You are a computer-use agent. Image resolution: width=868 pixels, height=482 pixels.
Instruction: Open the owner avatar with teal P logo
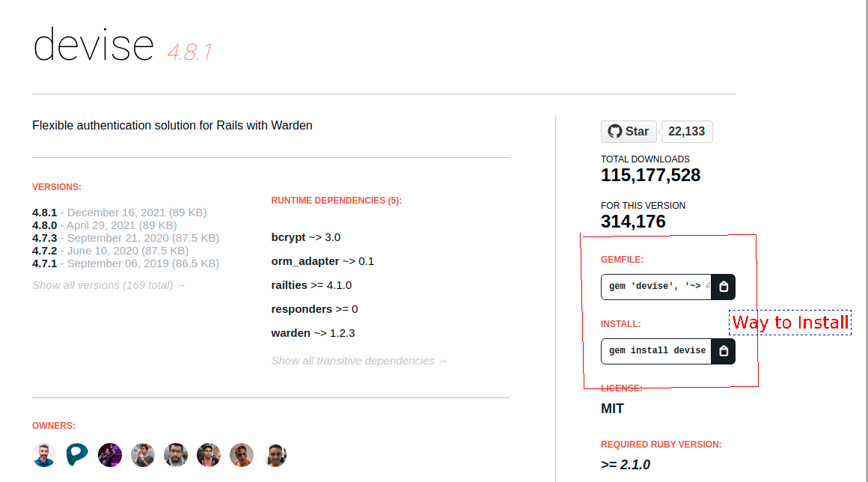click(77, 455)
